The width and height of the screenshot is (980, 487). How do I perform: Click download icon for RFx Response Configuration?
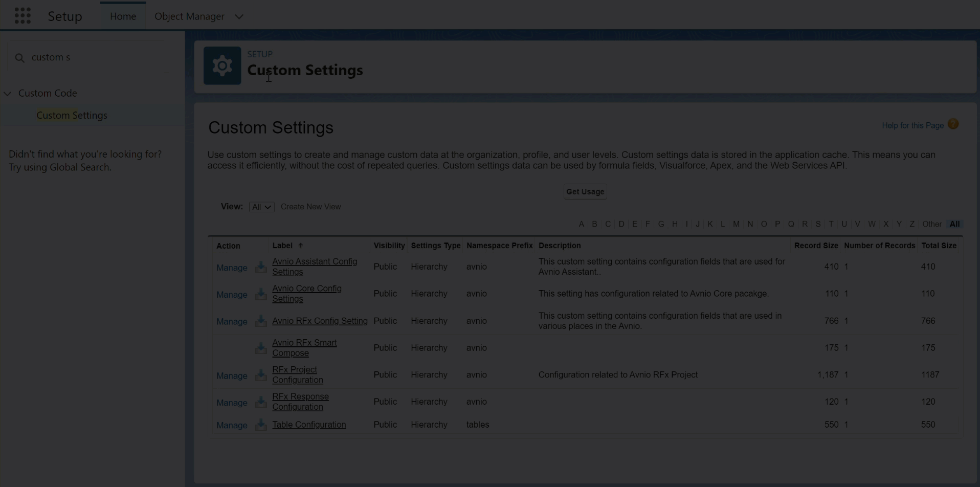[261, 403]
